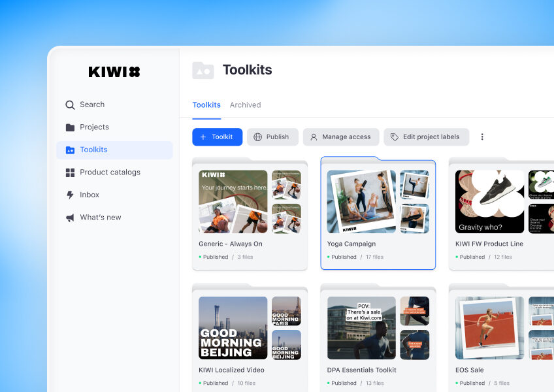Viewport: 554px width, 392px height.
Task: Click the globe icon on Publish button
Action: click(258, 137)
